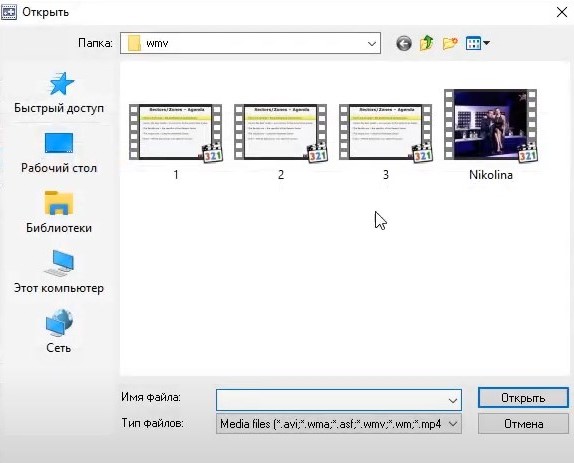Click the Открыть button
This screenshot has width=574, height=463.
click(523, 398)
